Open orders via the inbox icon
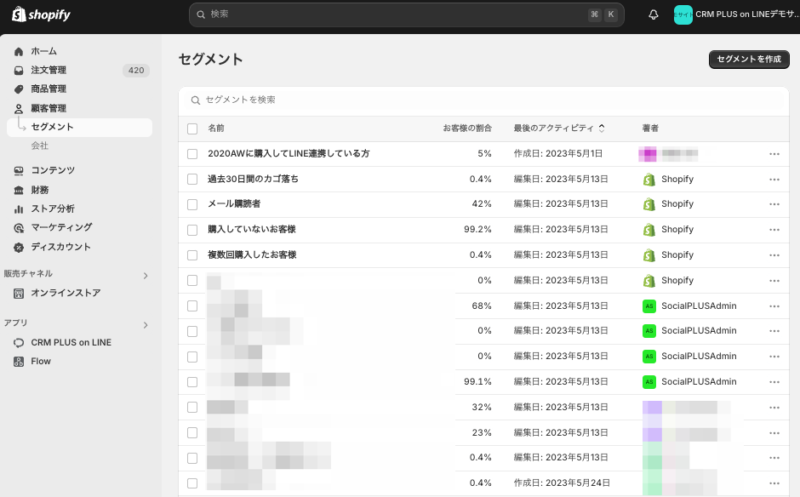 (x=19, y=70)
